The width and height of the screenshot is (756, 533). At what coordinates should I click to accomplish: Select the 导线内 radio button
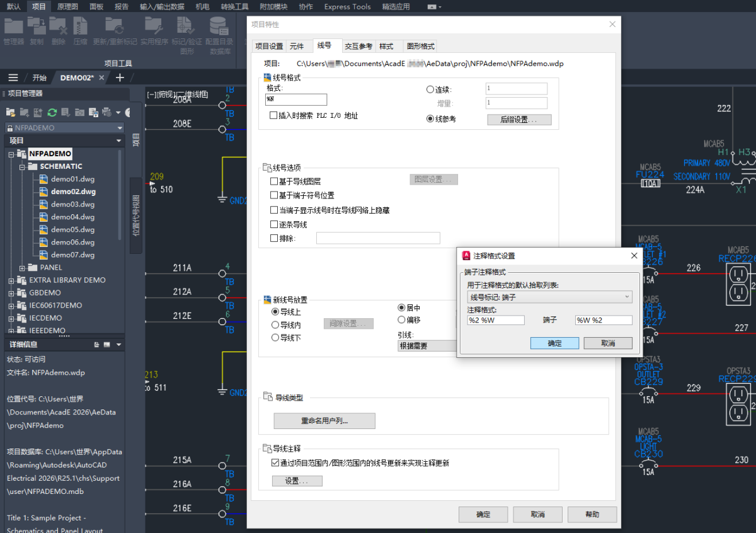coord(275,325)
